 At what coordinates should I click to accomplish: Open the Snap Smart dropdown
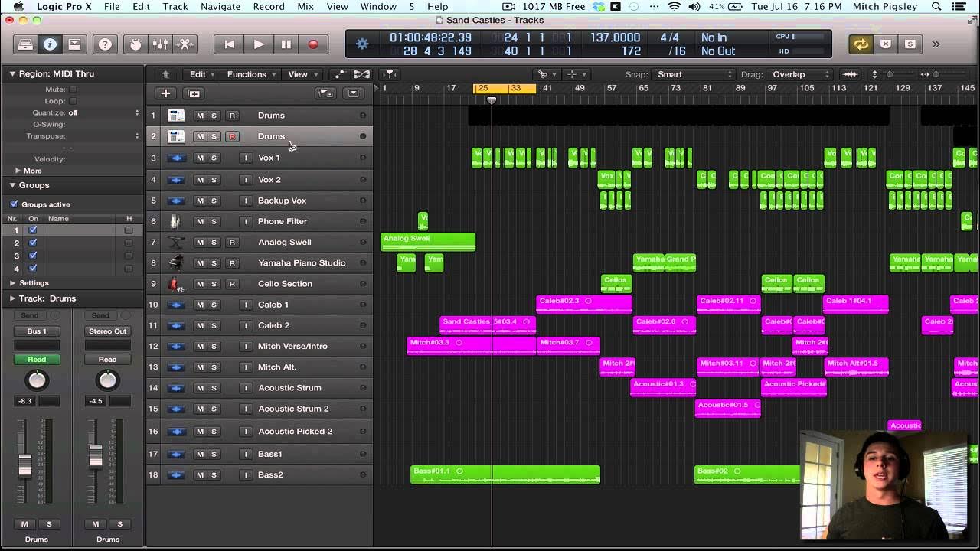[694, 74]
